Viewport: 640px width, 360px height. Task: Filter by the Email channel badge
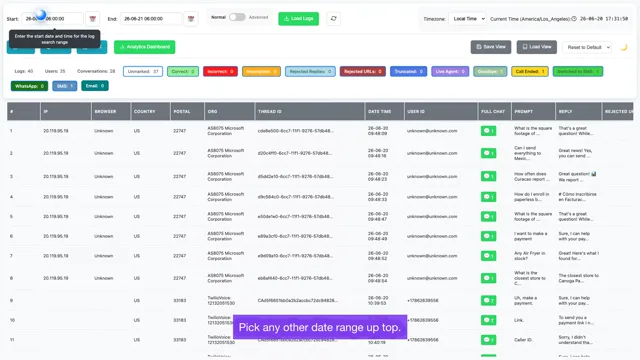pyautogui.click(x=95, y=86)
